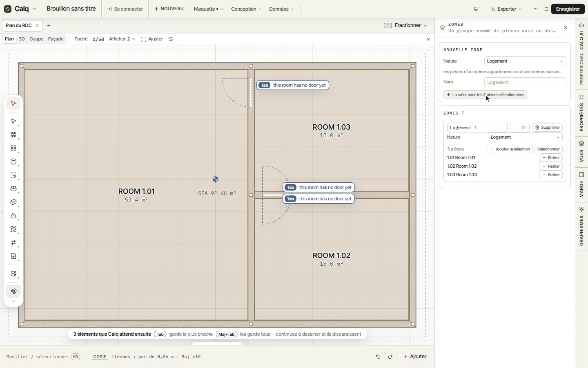Select the 3D box volume tool
The height and width of the screenshot is (368, 588).
tap(13, 202)
